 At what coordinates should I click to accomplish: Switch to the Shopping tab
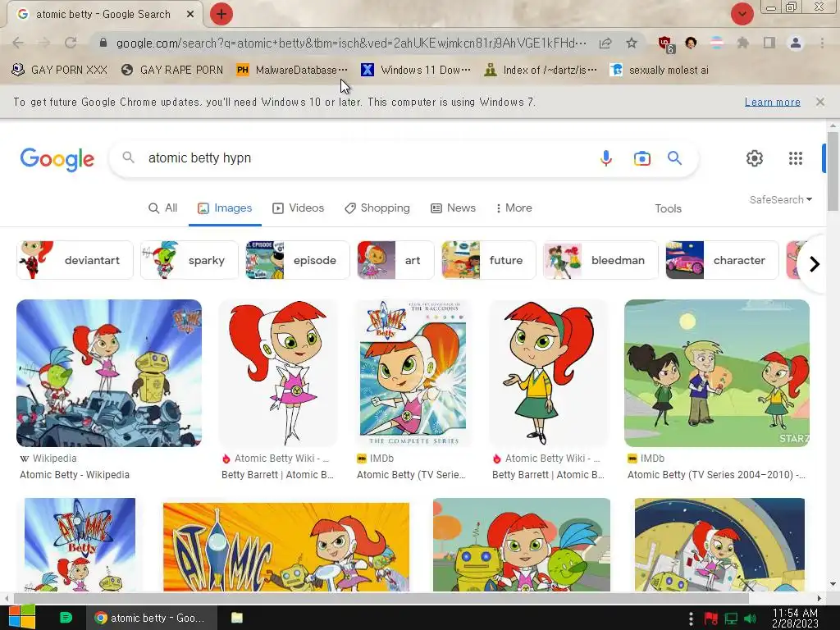(377, 208)
